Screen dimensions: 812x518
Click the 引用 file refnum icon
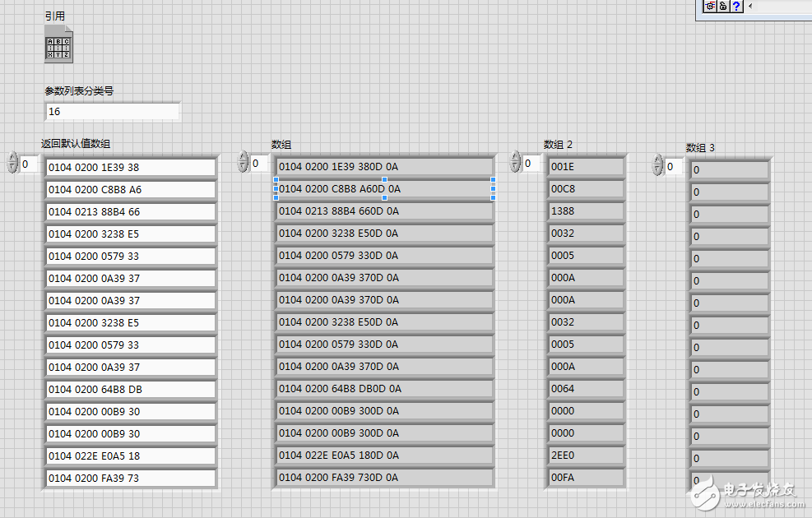coord(58,44)
